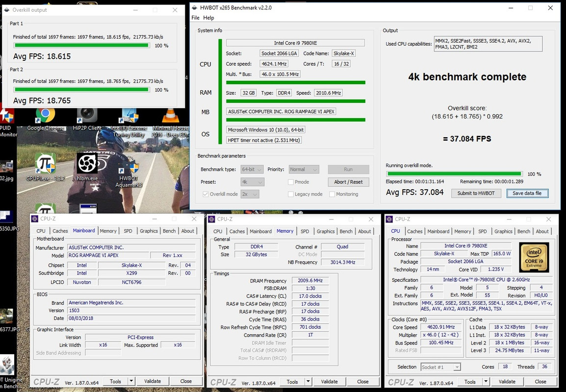This screenshot has height=392, width=566.
Task: Switch to Graphics tab in Memory window
Action: [326, 231]
